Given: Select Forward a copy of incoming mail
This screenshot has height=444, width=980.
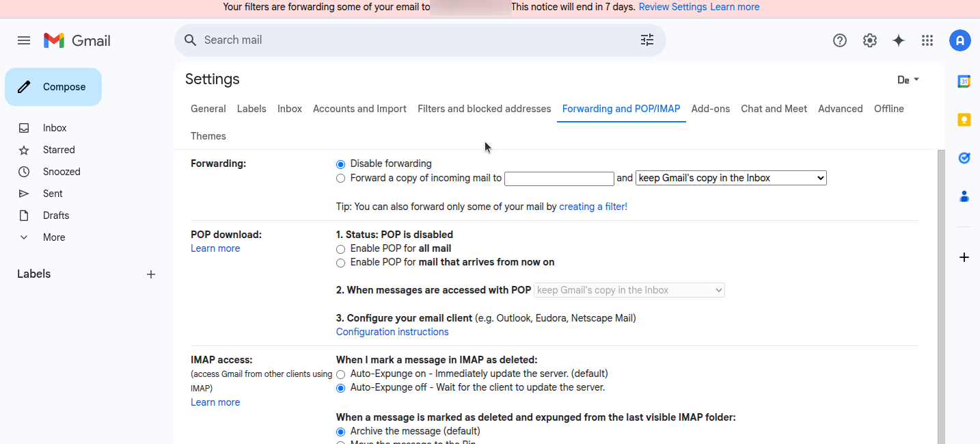Looking at the screenshot, I should 340,179.
